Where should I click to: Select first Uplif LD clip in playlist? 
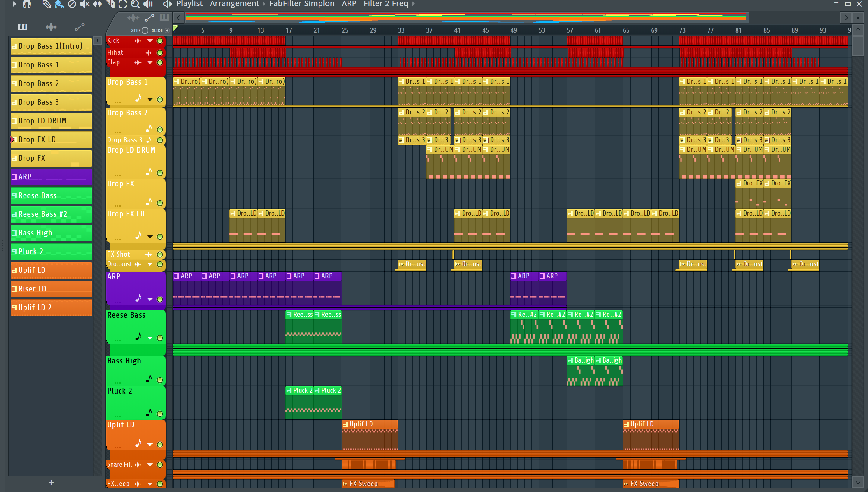click(370, 435)
